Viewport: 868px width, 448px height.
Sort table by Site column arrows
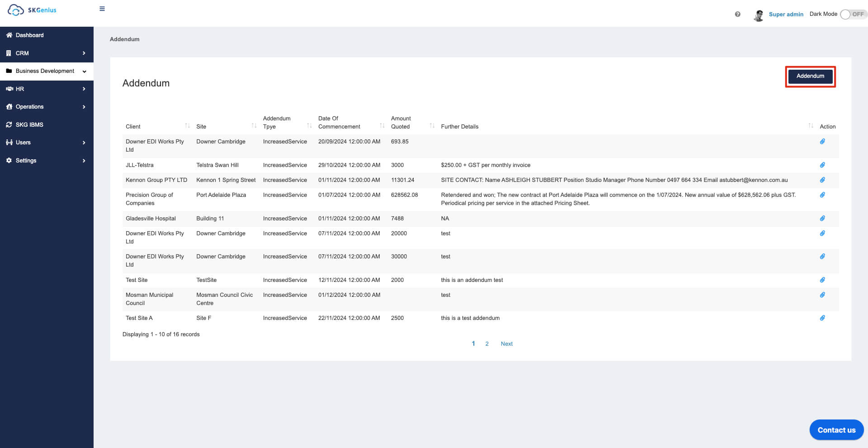click(254, 125)
